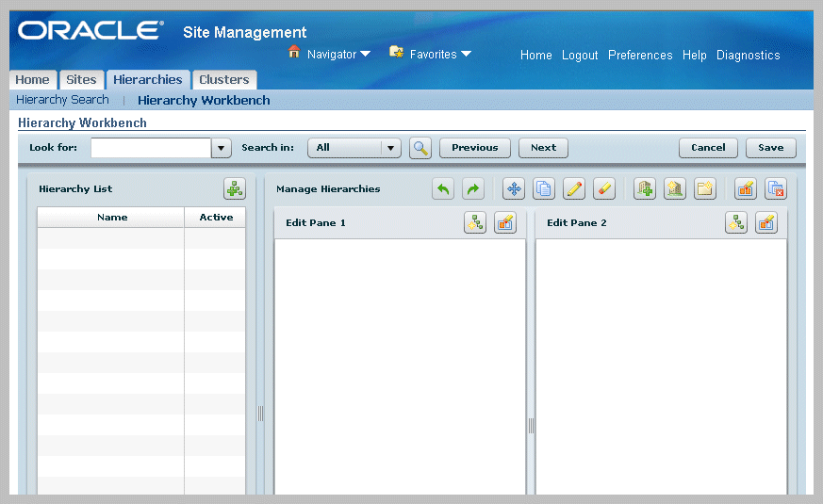Click the create new site building icon
Image resolution: width=823 pixels, height=504 pixels.
point(674,188)
